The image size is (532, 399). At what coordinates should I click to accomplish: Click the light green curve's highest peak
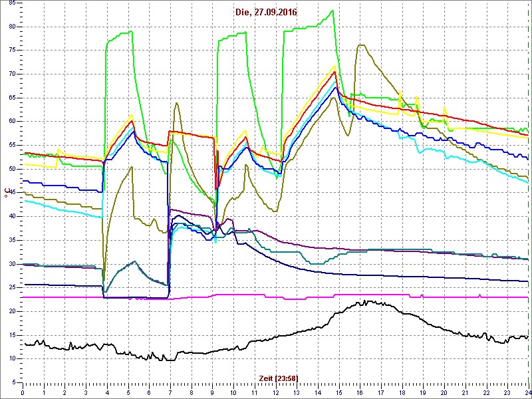(332, 11)
